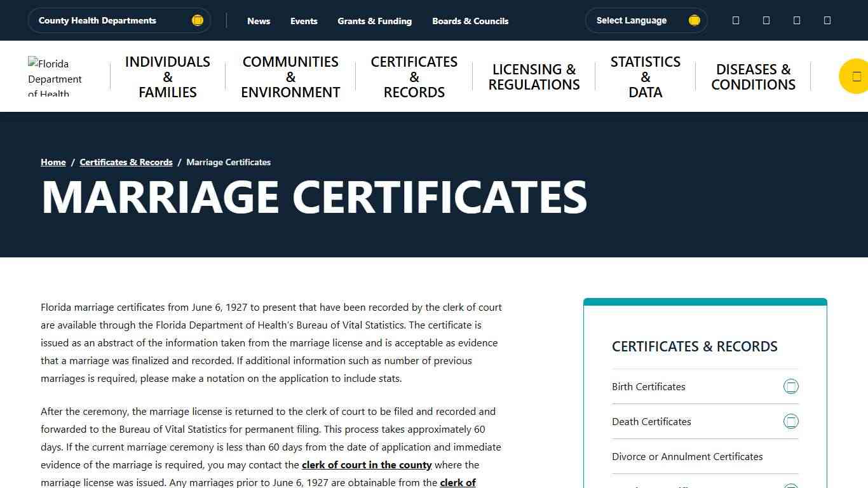This screenshot has height=488, width=868.
Task: Open the County Health Departments dropdown
Action: pos(119,20)
